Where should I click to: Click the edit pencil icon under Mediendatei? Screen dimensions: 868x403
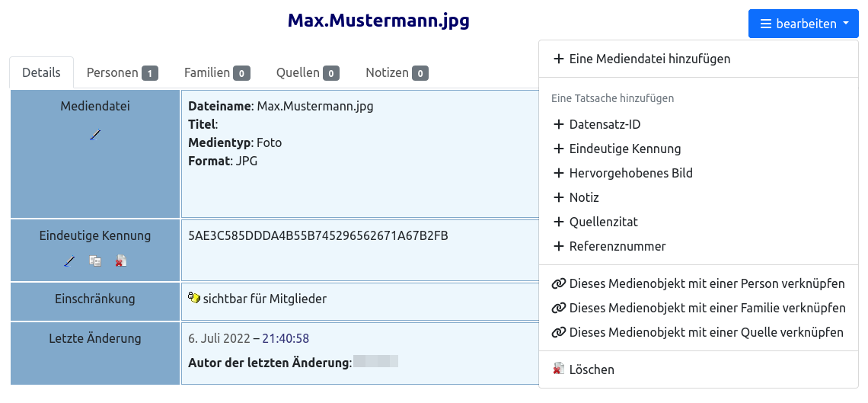95,135
